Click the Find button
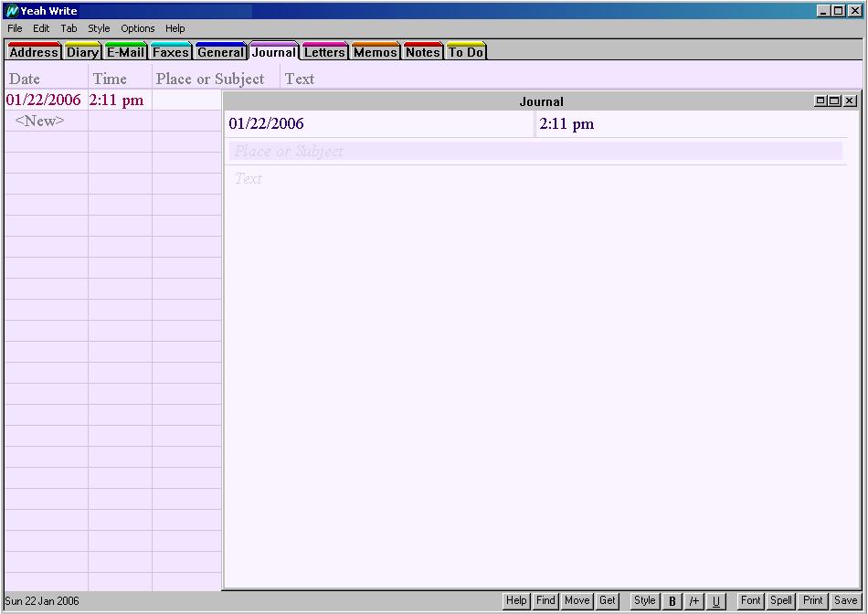Screen dimensions: 868x614 (545, 600)
